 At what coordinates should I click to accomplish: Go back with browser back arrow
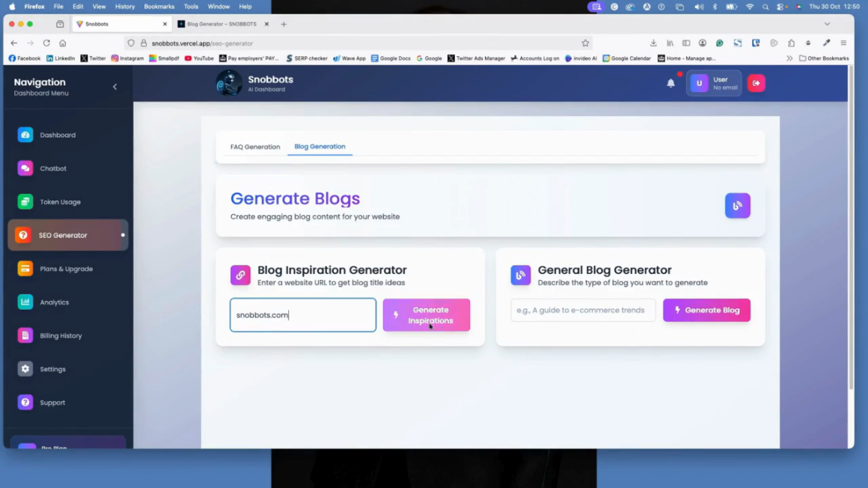pyautogui.click(x=13, y=43)
